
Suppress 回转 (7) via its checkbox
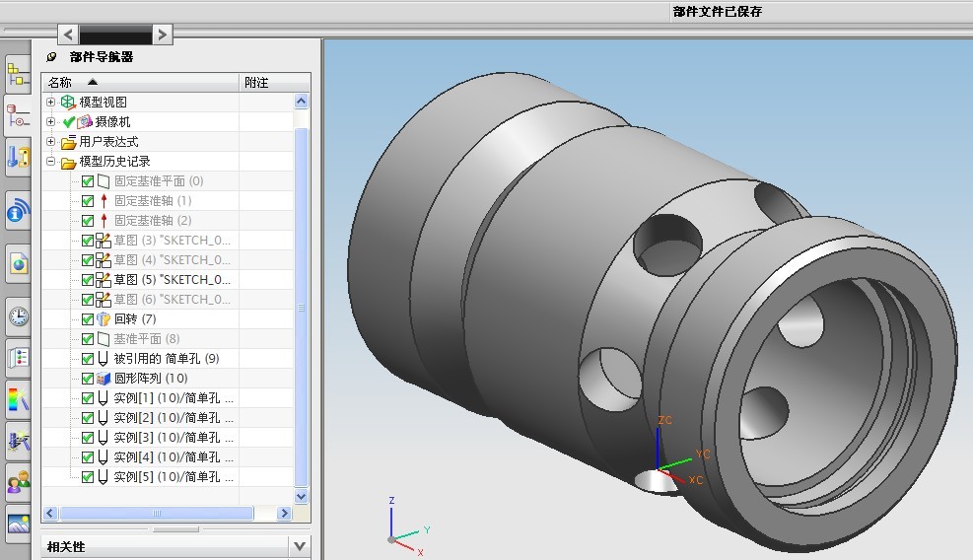tap(88, 319)
